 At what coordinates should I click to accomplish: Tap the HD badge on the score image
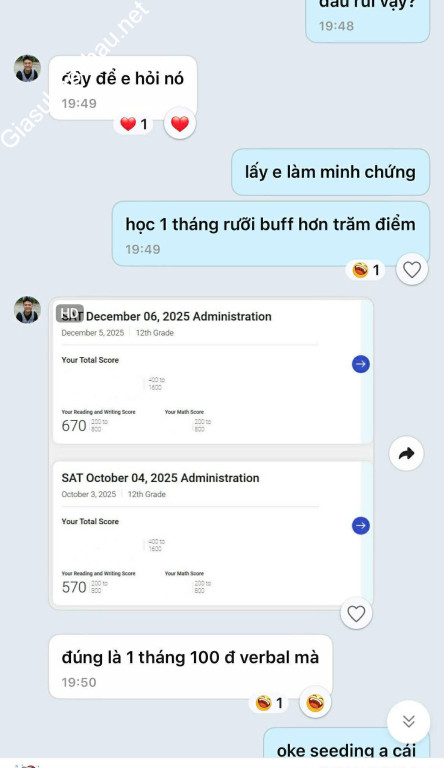(70, 313)
